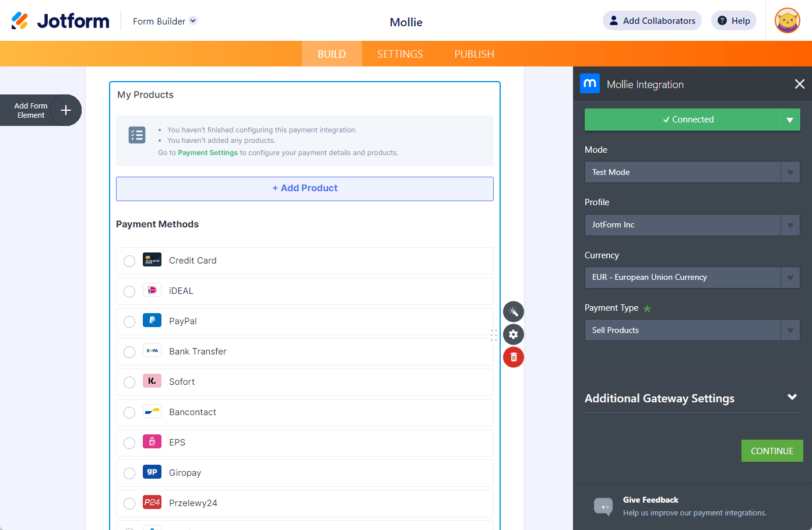This screenshot has height=530, width=812.
Task: Open the Currency dropdown
Action: tap(693, 278)
